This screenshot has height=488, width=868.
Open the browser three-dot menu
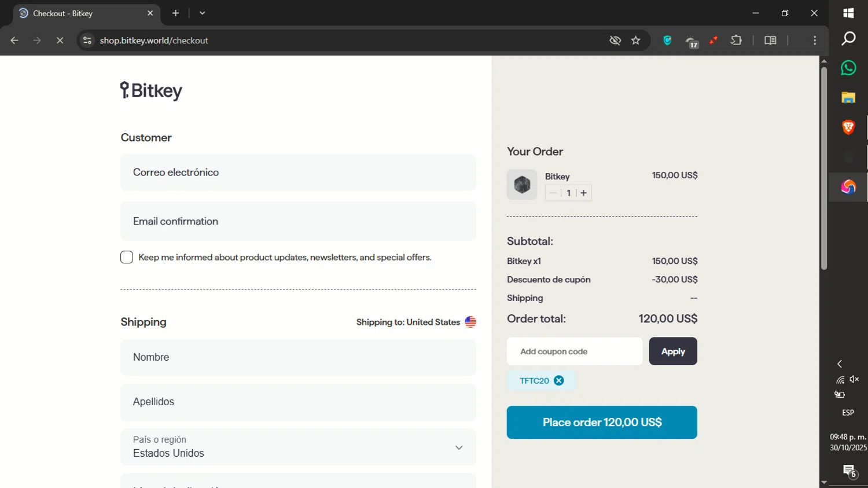815,41
